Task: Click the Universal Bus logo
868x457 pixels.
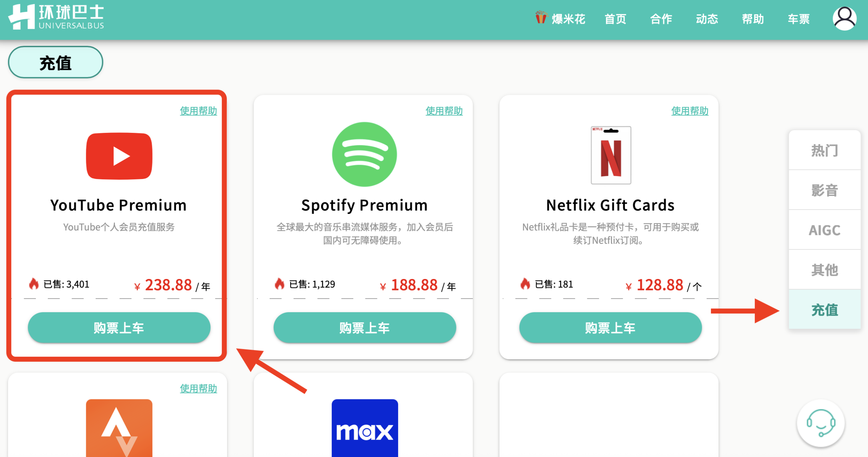Action: 56,17
